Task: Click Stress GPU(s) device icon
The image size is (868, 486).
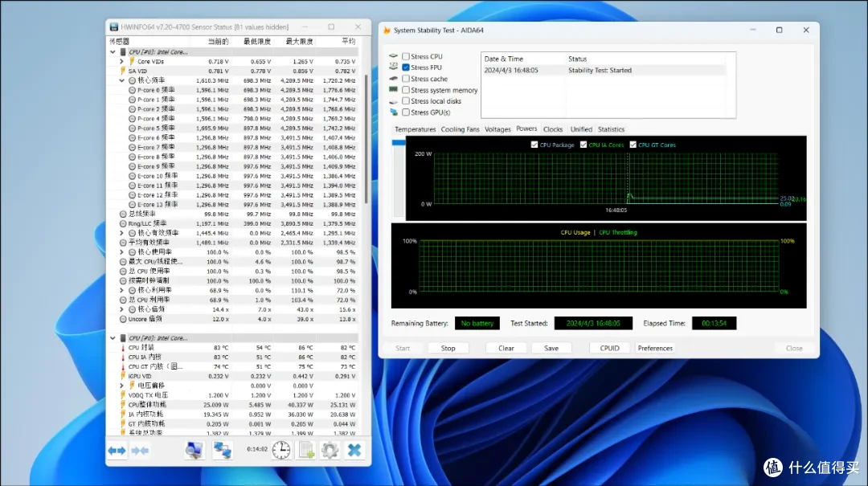Action: [x=394, y=112]
